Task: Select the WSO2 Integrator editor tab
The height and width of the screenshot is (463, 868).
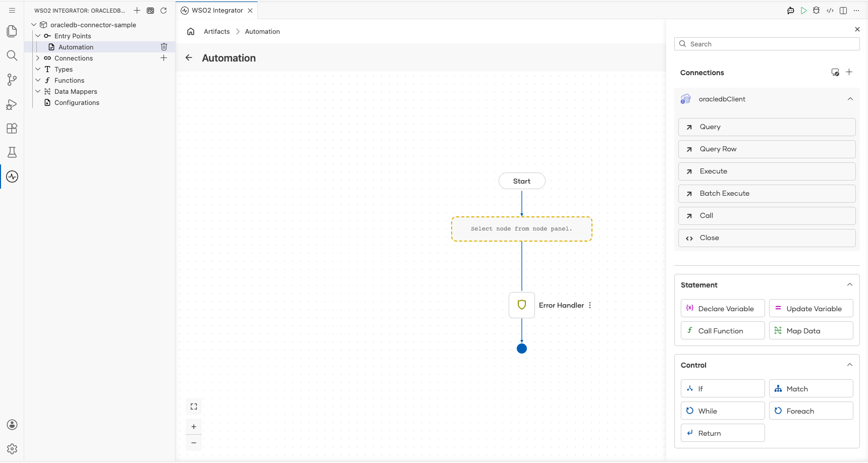Action: click(x=217, y=11)
